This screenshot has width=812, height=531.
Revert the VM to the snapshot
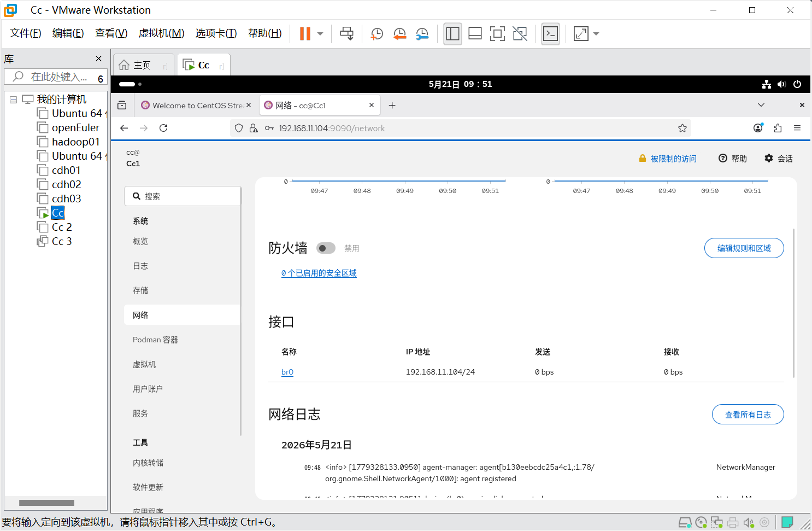pyautogui.click(x=400, y=34)
